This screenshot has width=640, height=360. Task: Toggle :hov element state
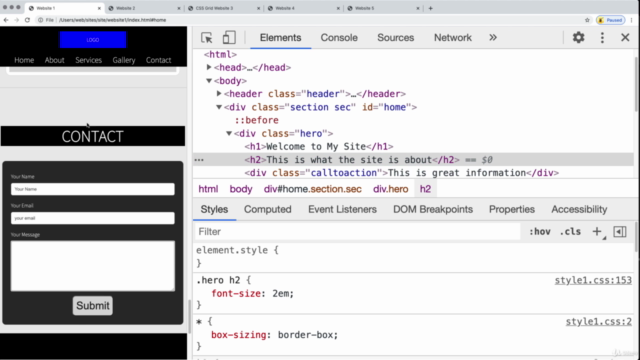tap(540, 231)
